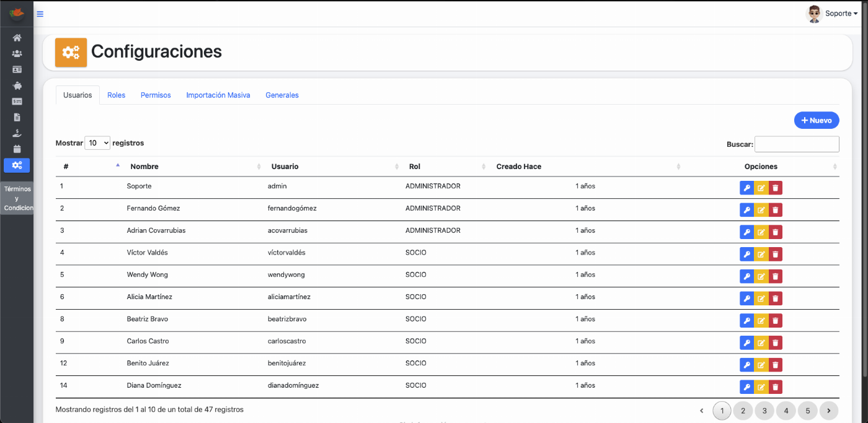Go to page 3 of results
Viewport: 868px width, 423px height.
coord(764,410)
